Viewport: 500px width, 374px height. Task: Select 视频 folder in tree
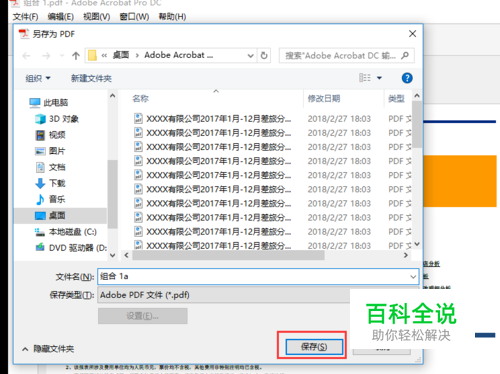tap(50, 135)
